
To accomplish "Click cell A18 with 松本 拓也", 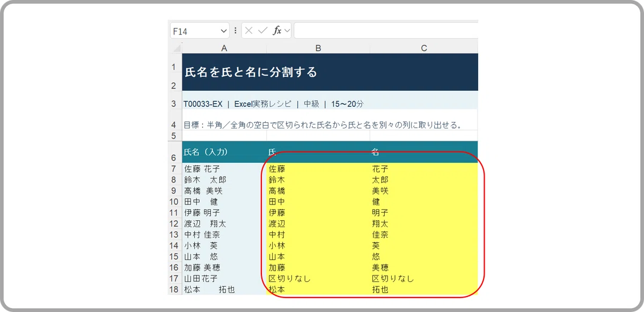I will point(224,289).
